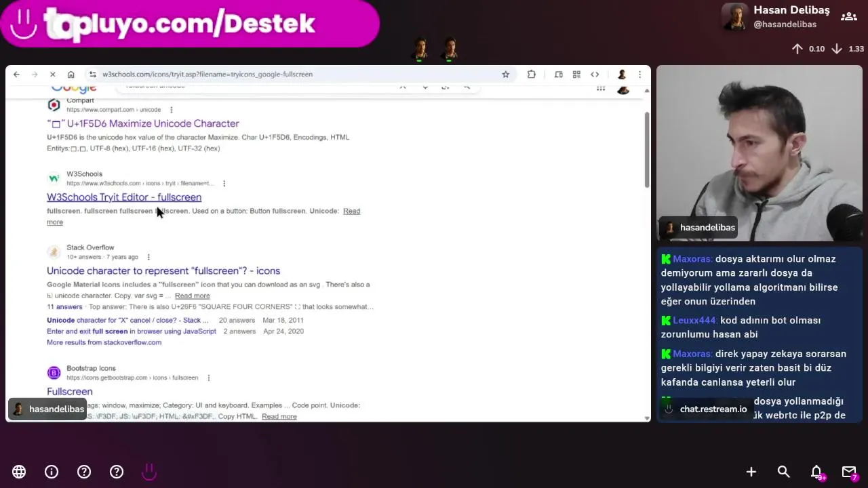
Task: Open messages envelope with 7 badge
Action: (x=850, y=472)
